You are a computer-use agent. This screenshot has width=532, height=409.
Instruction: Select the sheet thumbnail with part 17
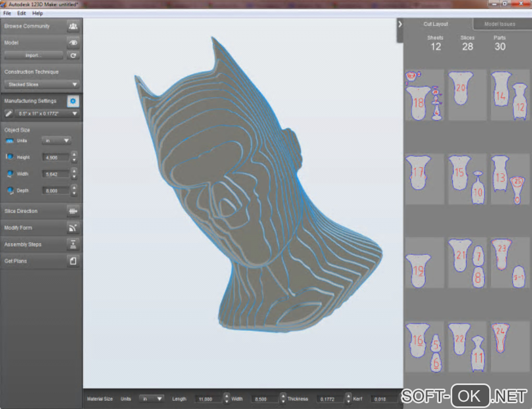425,179
